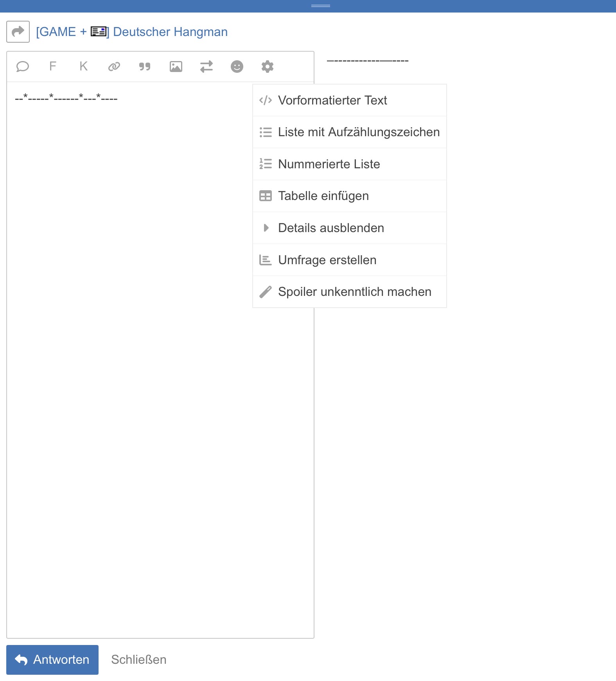Choose Liste mit Aufzählungszeichen option

[x=358, y=132]
